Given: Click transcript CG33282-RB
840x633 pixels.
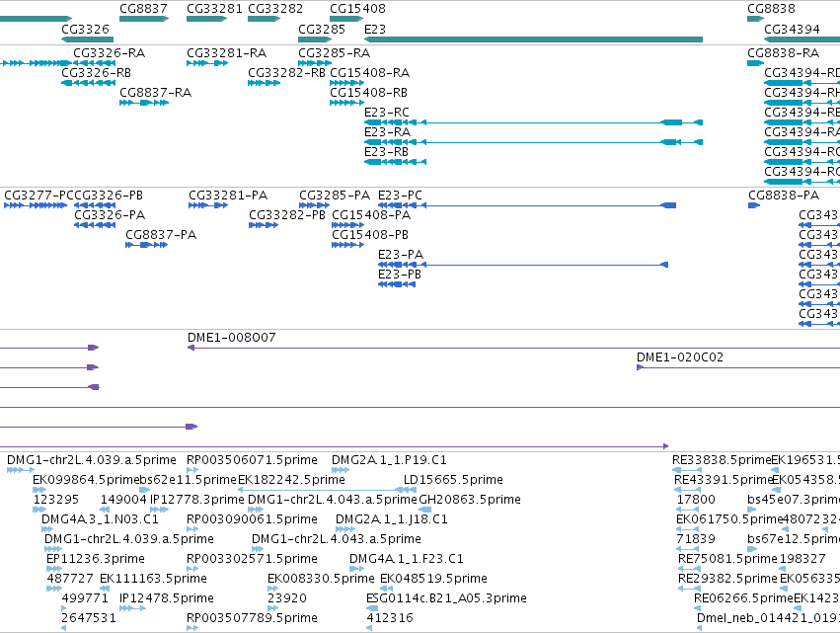Looking at the screenshot, I should coord(265,83).
